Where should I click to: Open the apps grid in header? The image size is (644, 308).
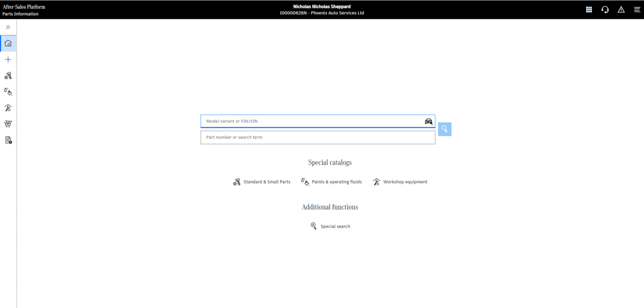coord(589,10)
